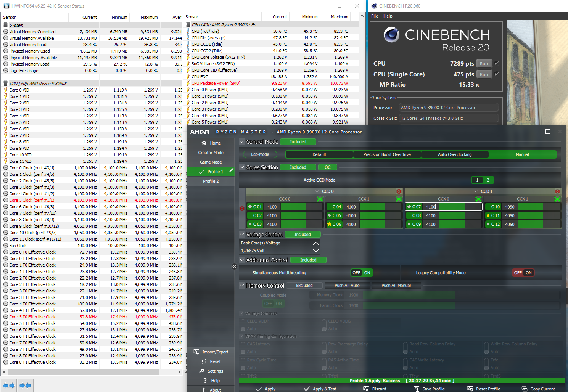Click the green link icon of CCD 0 CCX 0
The image size is (568, 392).
click(320, 199)
